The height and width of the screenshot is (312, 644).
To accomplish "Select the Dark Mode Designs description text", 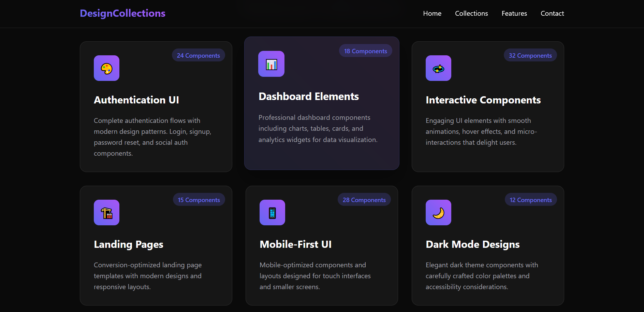I will [x=481, y=276].
